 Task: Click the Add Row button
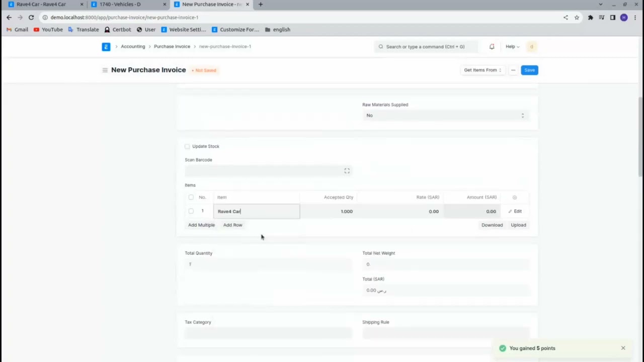232,225
